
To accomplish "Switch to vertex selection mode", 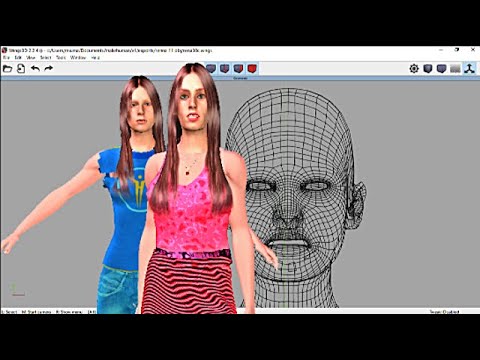I will click(211, 69).
